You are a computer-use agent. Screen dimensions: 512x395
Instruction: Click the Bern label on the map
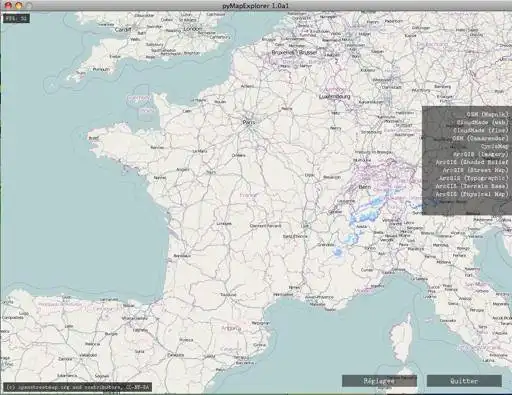[x=364, y=187]
